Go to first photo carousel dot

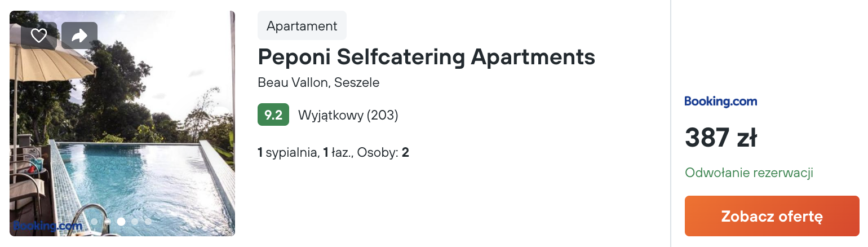(x=94, y=222)
